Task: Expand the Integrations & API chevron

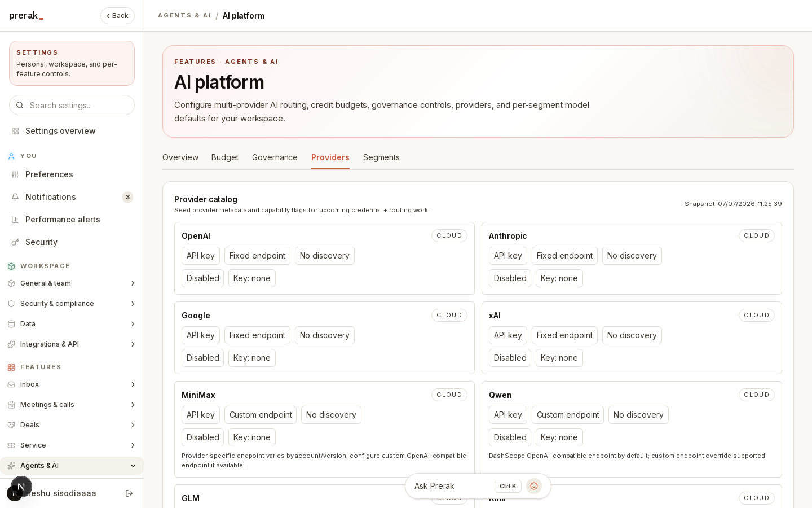Action: [x=133, y=344]
